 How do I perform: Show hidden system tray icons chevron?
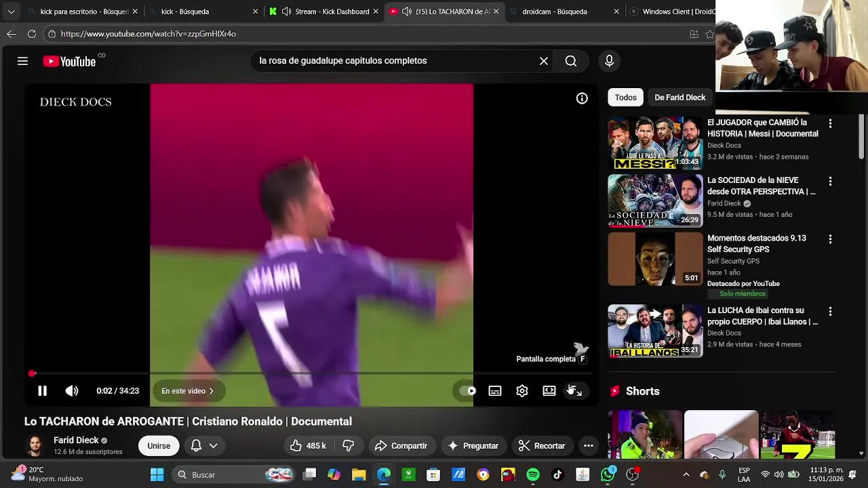686,475
